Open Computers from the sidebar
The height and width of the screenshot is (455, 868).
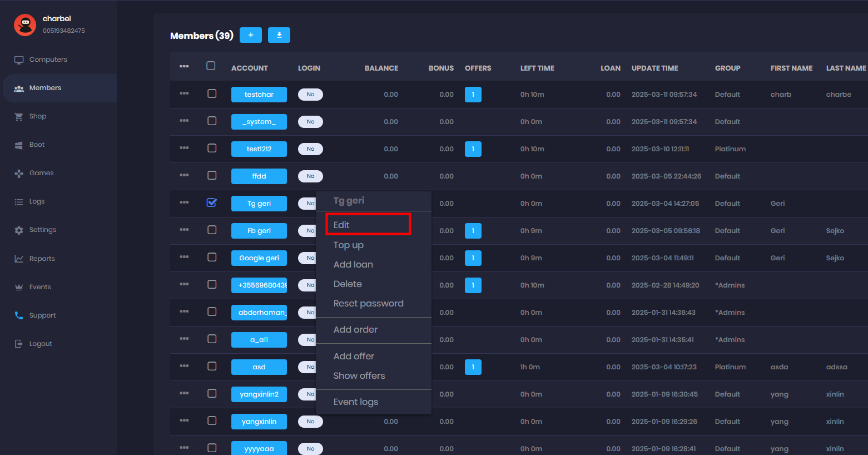(48, 60)
